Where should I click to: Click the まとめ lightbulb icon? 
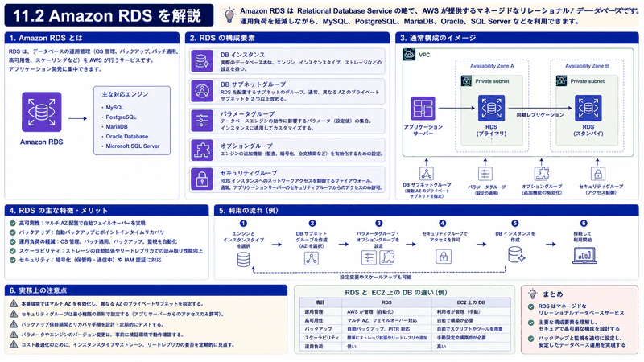point(533,294)
